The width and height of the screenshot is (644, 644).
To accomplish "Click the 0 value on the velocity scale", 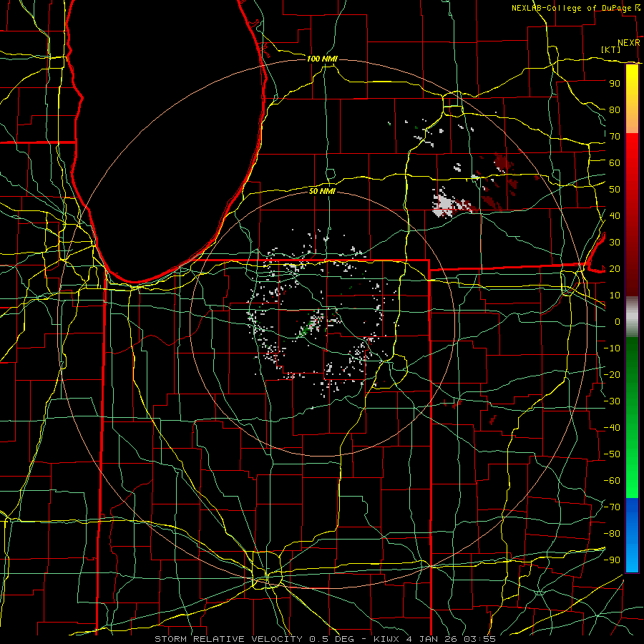I will tap(618, 322).
